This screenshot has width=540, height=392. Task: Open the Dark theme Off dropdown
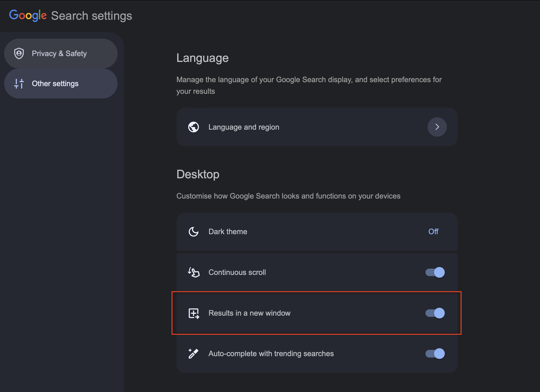[x=433, y=231]
